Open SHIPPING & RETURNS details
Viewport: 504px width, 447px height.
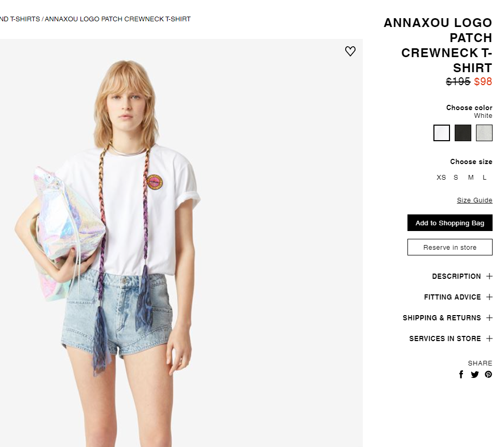coord(442,318)
